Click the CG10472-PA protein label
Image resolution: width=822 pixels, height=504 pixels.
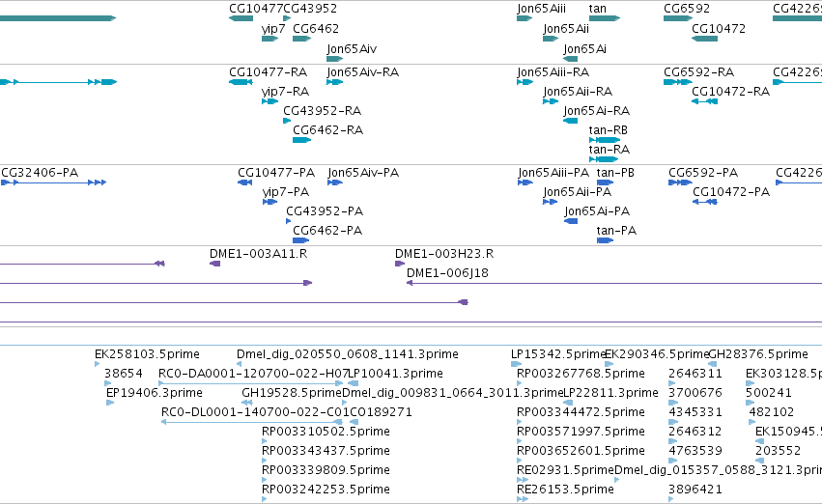731,192
